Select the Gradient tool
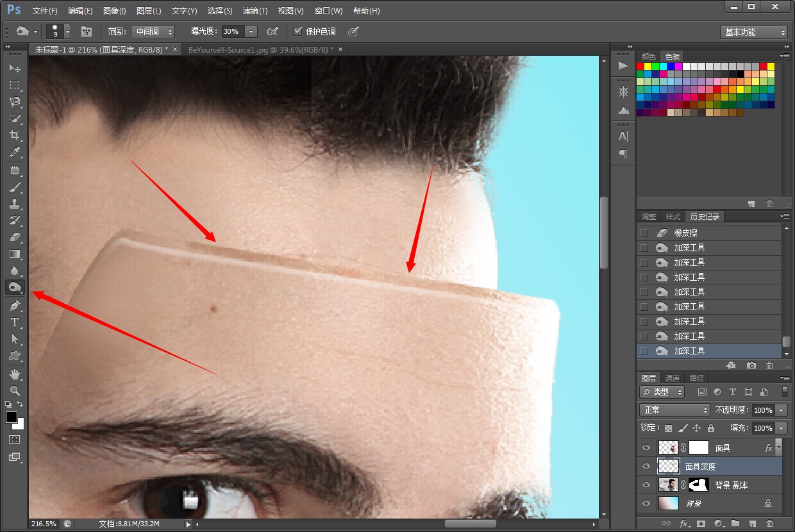 pyautogui.click(x=15, y=254)
